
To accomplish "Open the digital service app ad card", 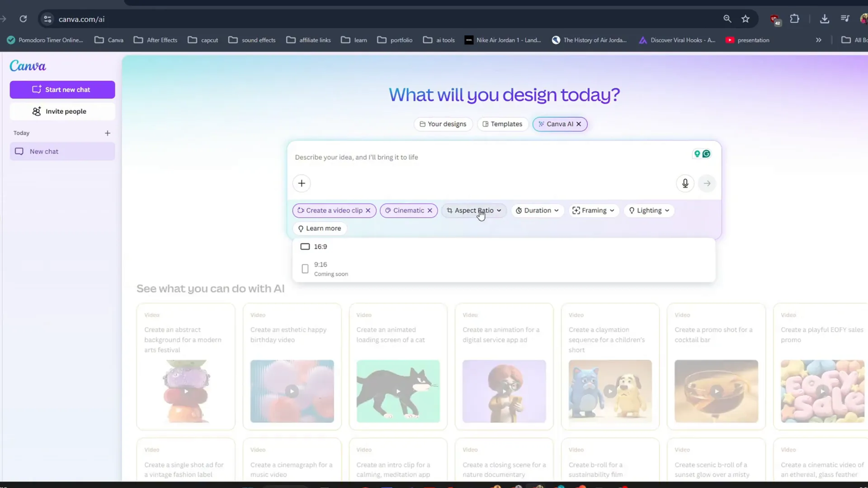I will click(x=504, y=367).
